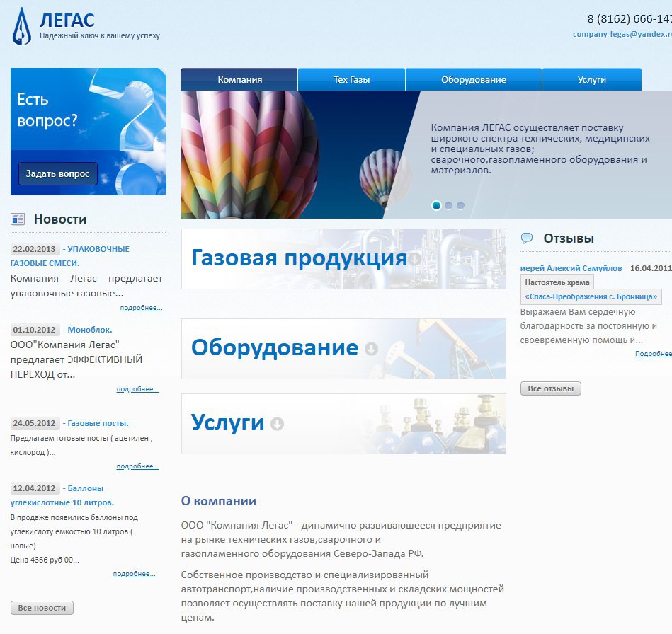The height and width of the screenshot is (634, 672).
Task: Click the date 22.02.2013
Action: [x=34, y=249]
